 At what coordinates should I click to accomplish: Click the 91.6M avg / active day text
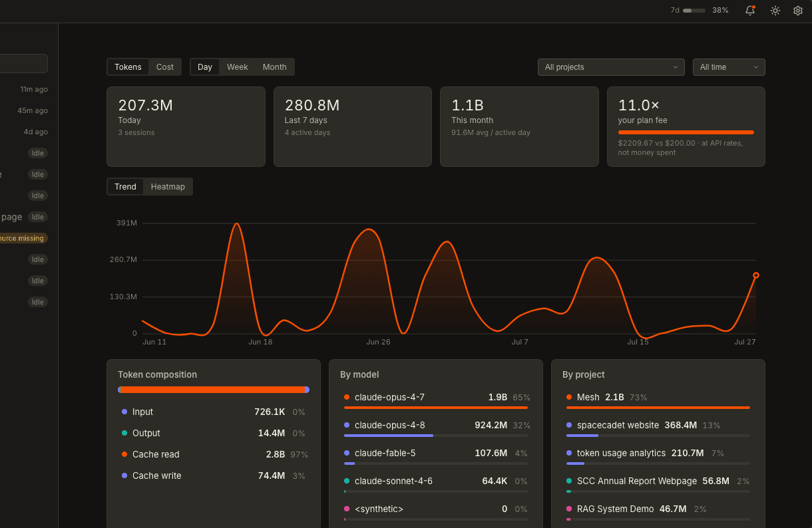(491, 132)
